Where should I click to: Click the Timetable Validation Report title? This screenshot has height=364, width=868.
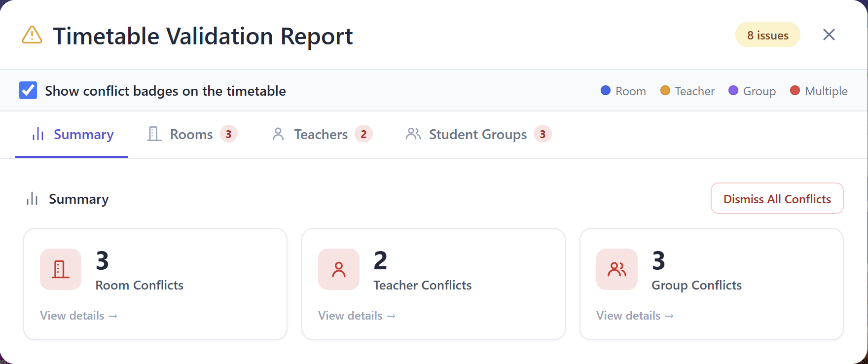pos(203,36)
